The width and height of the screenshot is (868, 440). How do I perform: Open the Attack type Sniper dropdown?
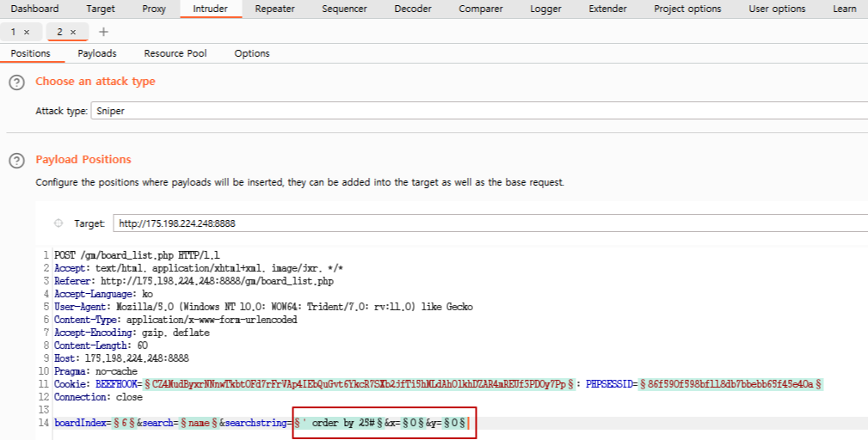pos(479,111)
